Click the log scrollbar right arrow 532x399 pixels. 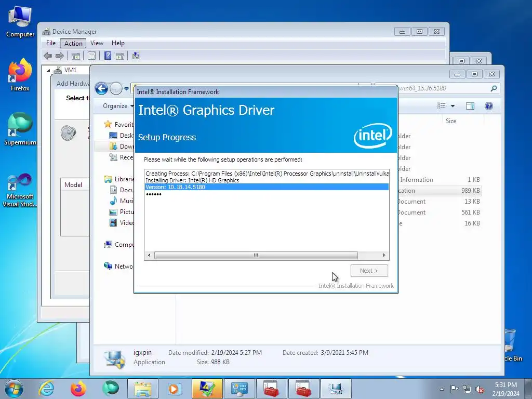click(384, 255)
